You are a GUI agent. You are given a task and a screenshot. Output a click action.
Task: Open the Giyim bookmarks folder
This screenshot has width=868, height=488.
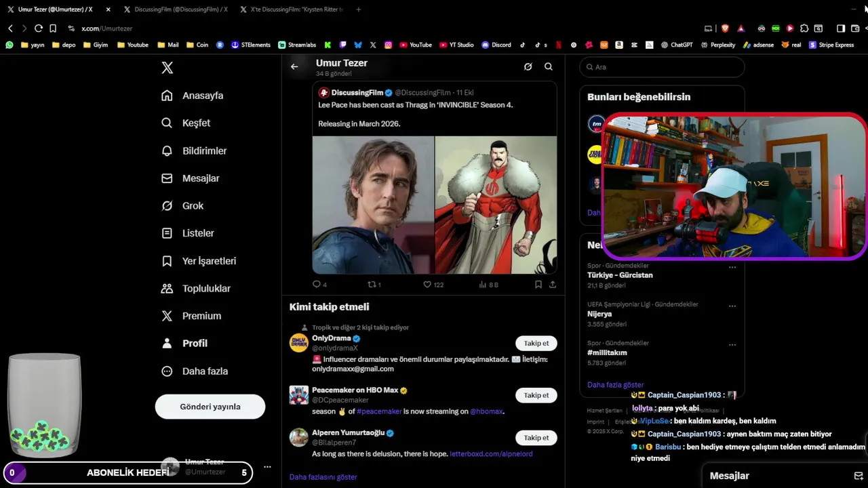click(96, 45)
